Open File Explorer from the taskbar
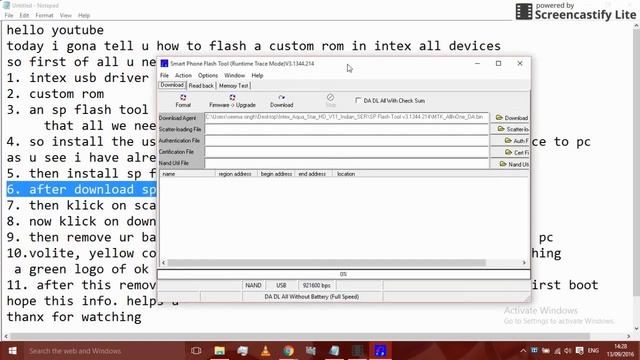This screenshot has width=640, height=360. point(220,351)
